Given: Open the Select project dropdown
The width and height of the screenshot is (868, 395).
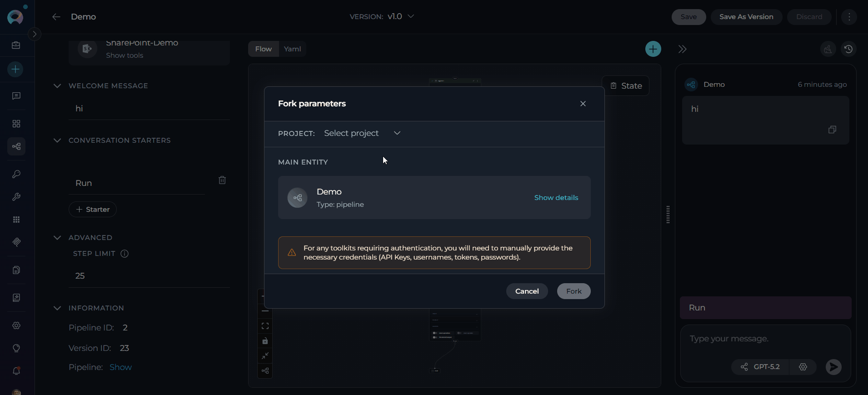Looking at the screenshot, I should point(362,133).
